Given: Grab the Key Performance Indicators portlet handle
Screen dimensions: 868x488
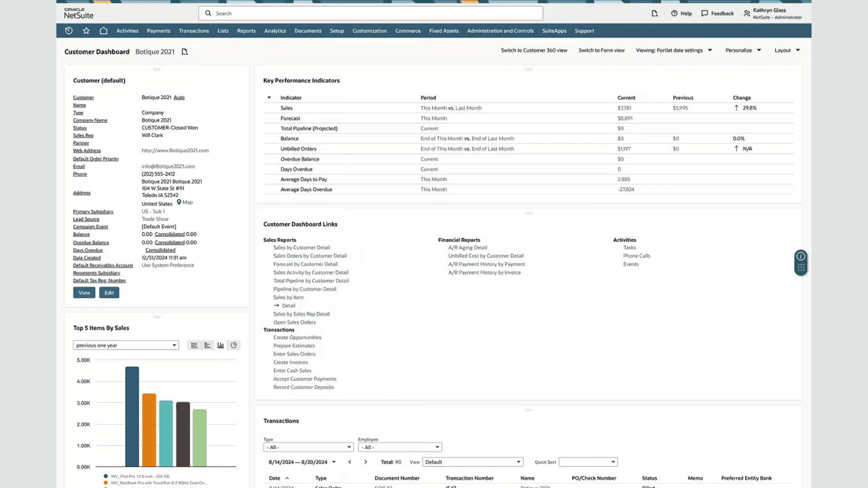Looking at the screenshot, I should click(528, 70).
